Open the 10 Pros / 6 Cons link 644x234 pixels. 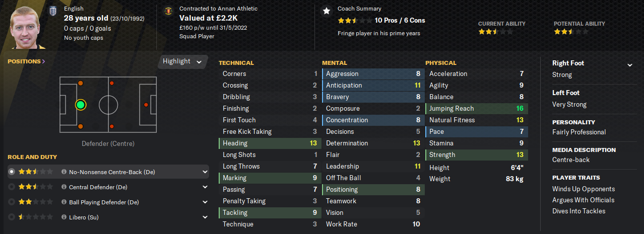pos(400,21)
